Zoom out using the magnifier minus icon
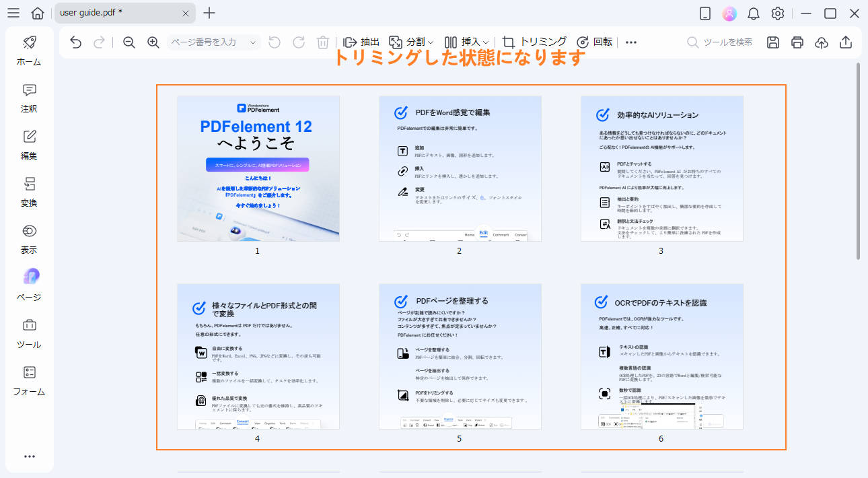The height and width of the screenshot is (478, 868). [x=129, y=42]
